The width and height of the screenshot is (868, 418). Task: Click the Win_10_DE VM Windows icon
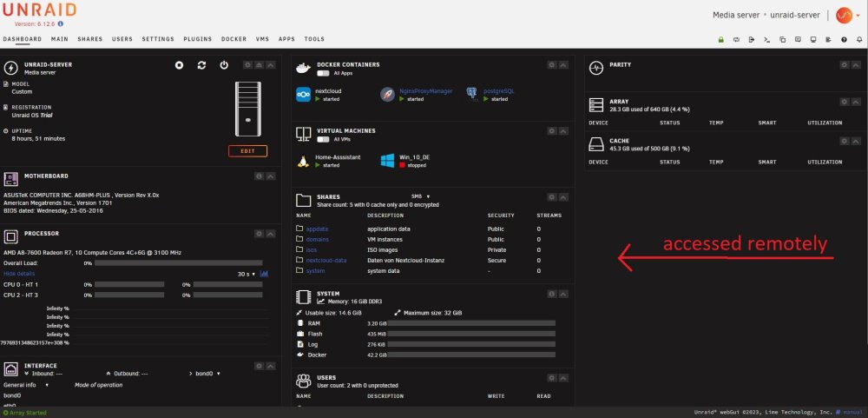[x=387, y=161]
